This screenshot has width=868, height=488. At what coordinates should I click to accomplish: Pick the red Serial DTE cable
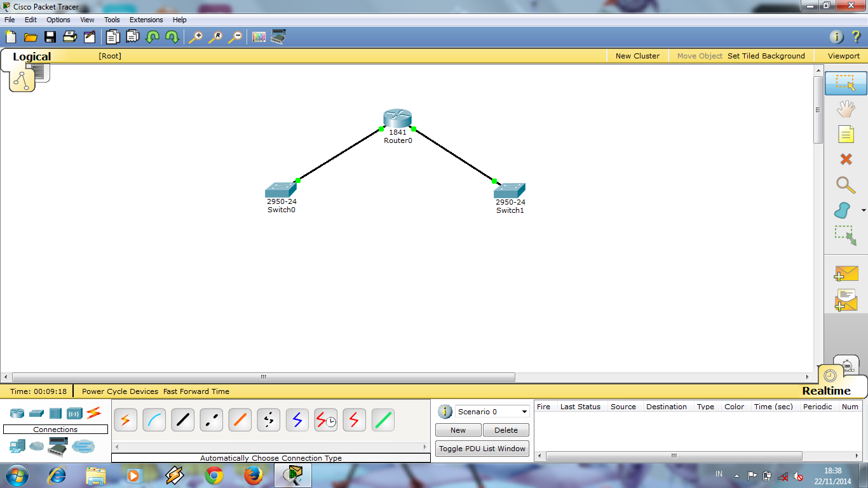pos(355,420)
